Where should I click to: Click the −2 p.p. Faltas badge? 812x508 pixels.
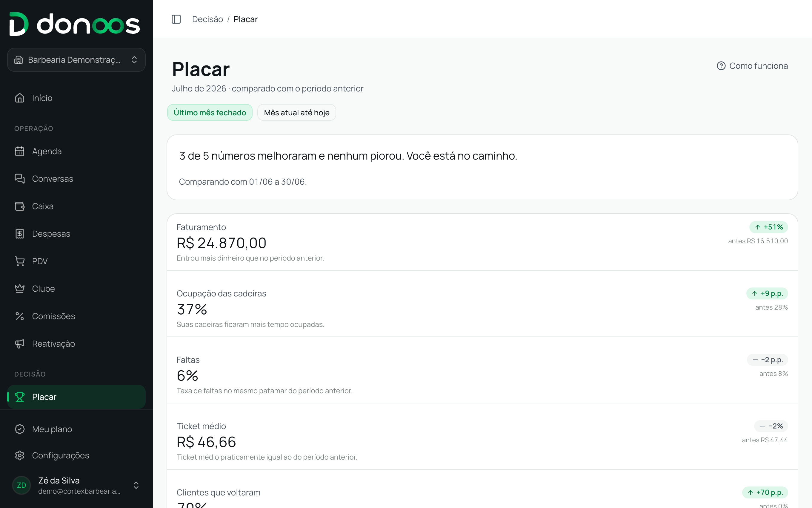[768, 360]
